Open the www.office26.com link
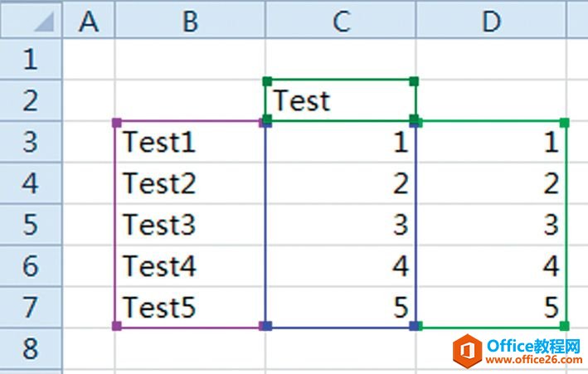Image resolution: width=588 pixels, height=374 pixels. (x=534, y=360)
